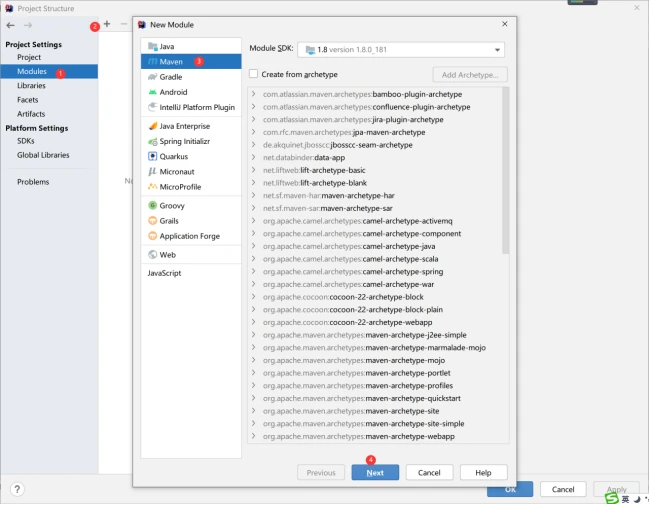Expand maven-archetype-webapp entry
Viewport: 650px width, 505px height.
tap(253, 436)
